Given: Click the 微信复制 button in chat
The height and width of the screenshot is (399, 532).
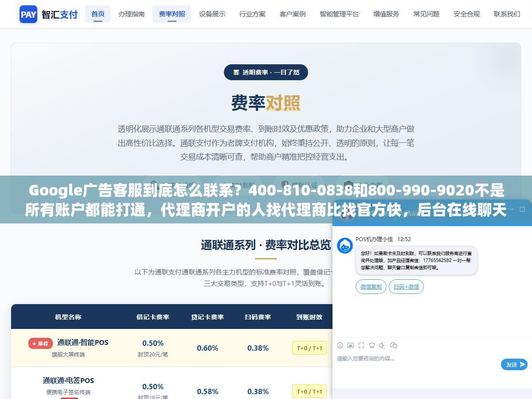Looking at the screenshot, I should 371,287.
